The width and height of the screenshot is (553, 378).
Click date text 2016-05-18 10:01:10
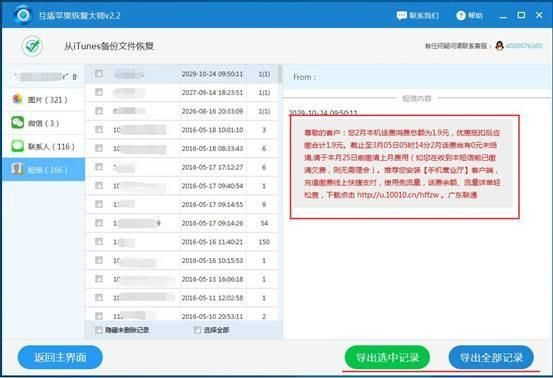[x=212, y=130]
